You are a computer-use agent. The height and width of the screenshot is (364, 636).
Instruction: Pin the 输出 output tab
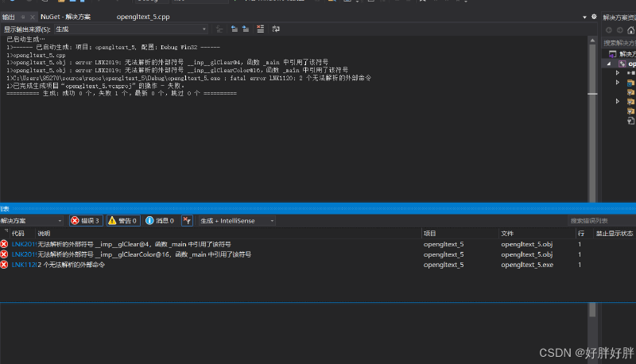coord(23,17)
